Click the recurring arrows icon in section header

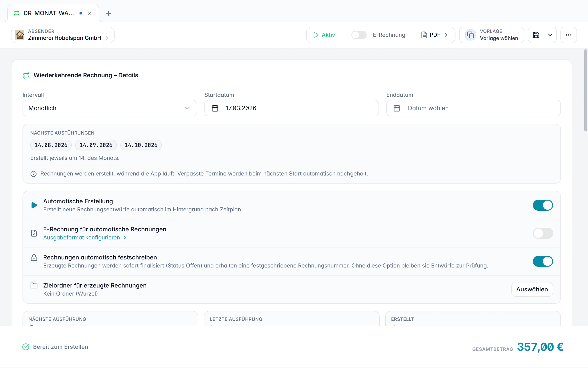(x=26, y=75)
